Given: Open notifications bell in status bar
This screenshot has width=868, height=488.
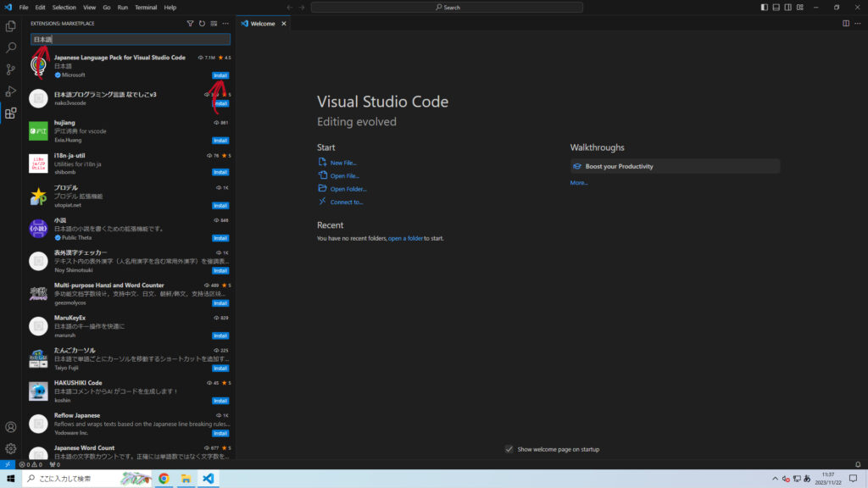Looking at the screenshot, I should pos(858,465).
